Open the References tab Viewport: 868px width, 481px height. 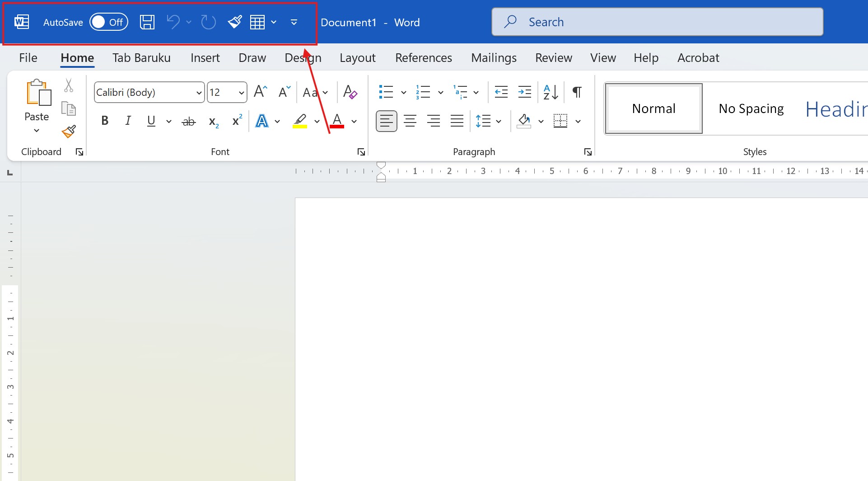[x=423, y=58]
